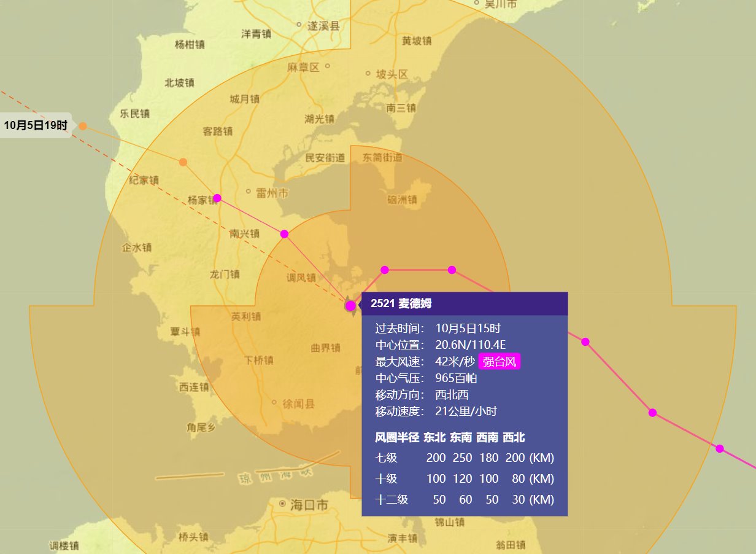Click the 十二级 wind radius row
Image resolution: width=756 pixels, height=554 pixels.
coord(464,499)
